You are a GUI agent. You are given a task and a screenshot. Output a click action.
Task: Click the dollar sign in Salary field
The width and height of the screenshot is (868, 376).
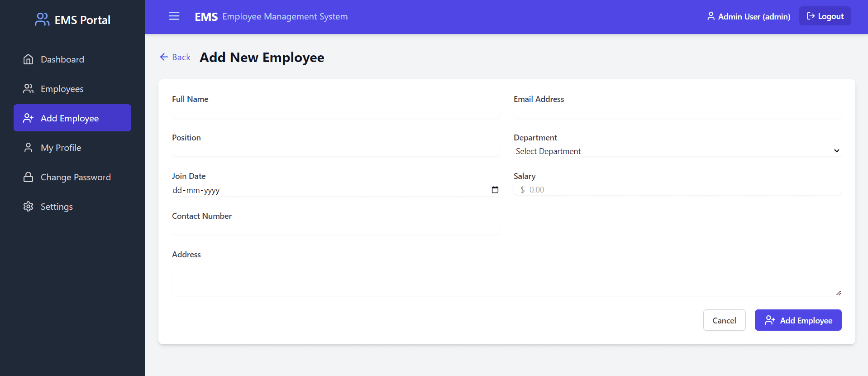pos(523,190)
